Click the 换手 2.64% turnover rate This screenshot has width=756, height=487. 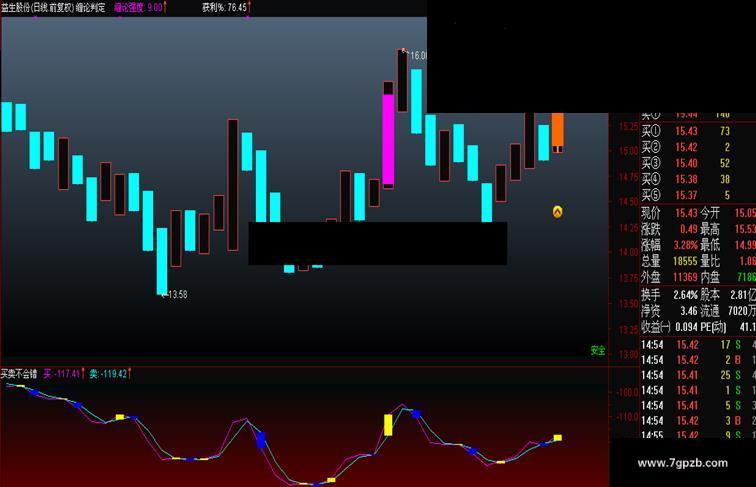[669, 294]
